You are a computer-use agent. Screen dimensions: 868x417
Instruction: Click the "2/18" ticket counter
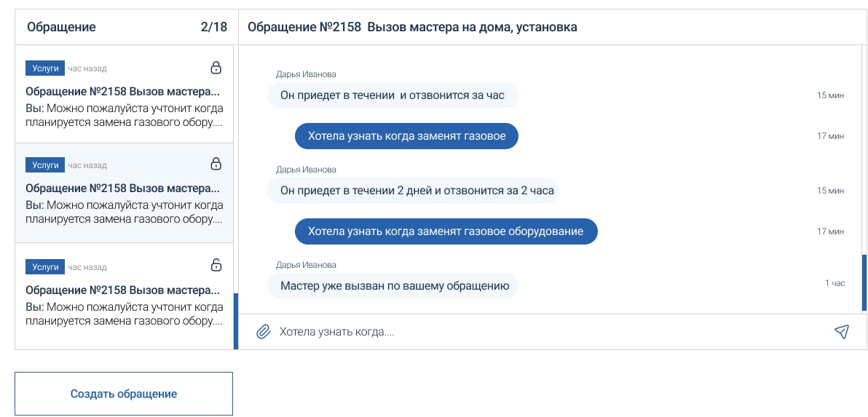pyautogui.click(x=213, y=27)
